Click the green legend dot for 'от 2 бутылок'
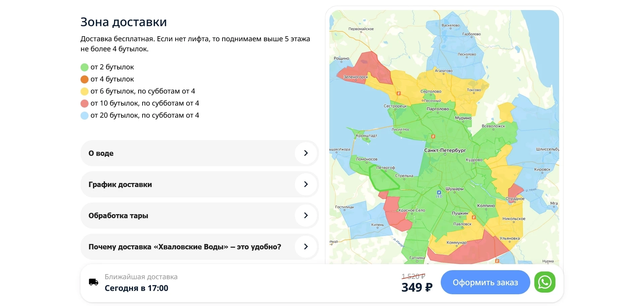 (84, 67)
